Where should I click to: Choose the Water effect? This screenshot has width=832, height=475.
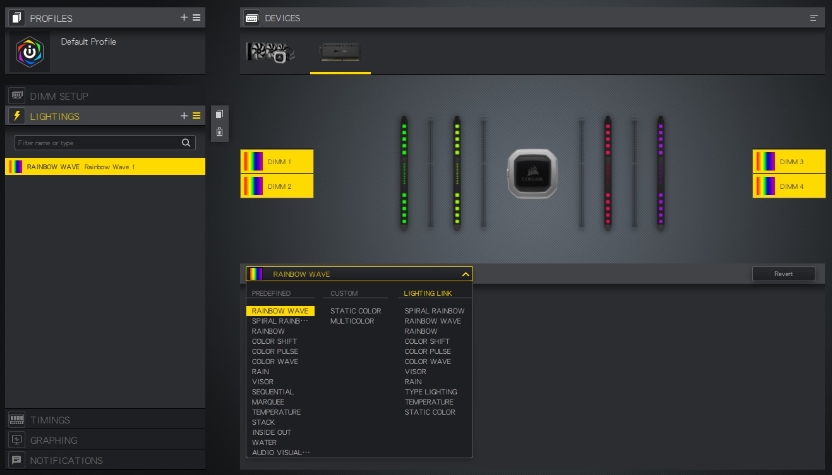pyautogui.click(x=264, y=443)
